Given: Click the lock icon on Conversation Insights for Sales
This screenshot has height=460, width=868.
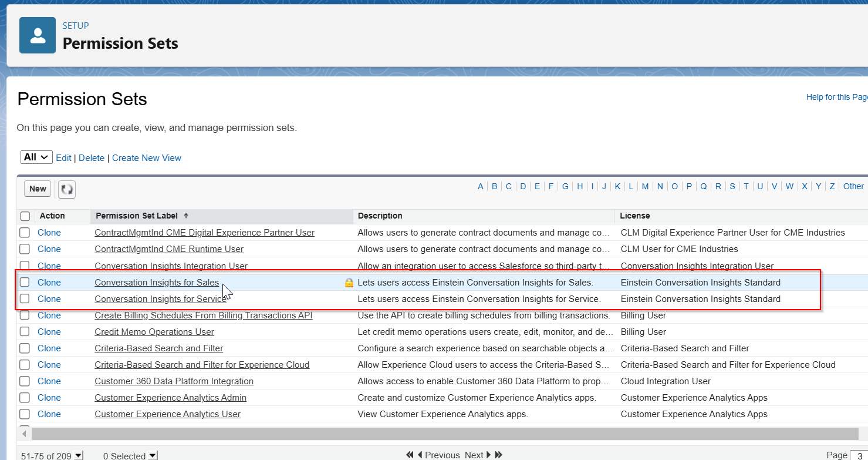Looking at the screenshot, I should (x=349, y=283).
